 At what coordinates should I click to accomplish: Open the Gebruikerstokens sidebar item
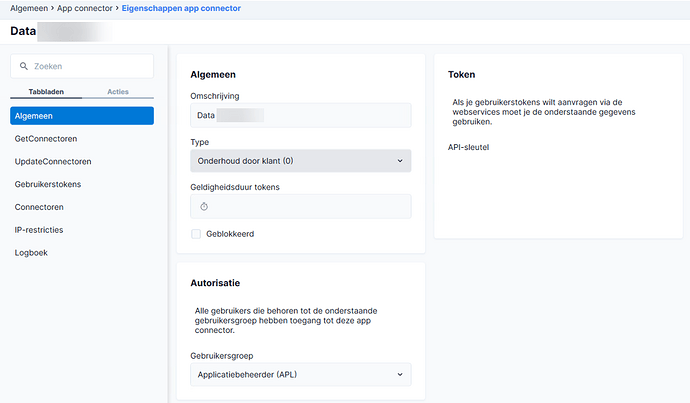coord(48,184)
